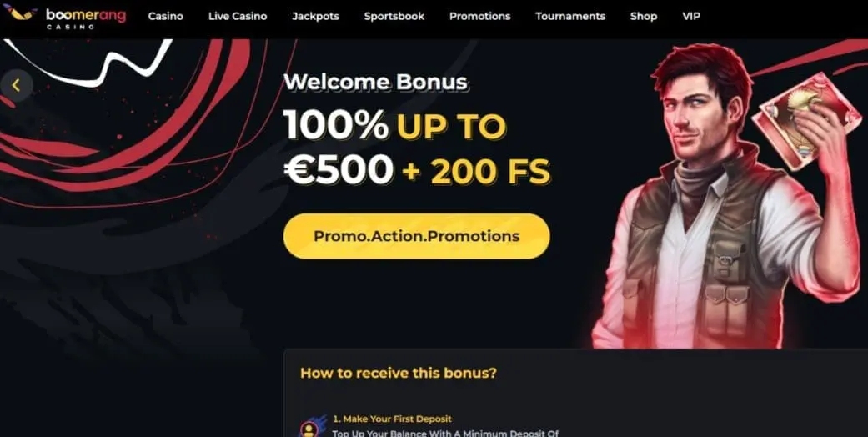The image size is (868, 437).
Task: Click How to receive this bonus heading
Action: pos(398,373)
